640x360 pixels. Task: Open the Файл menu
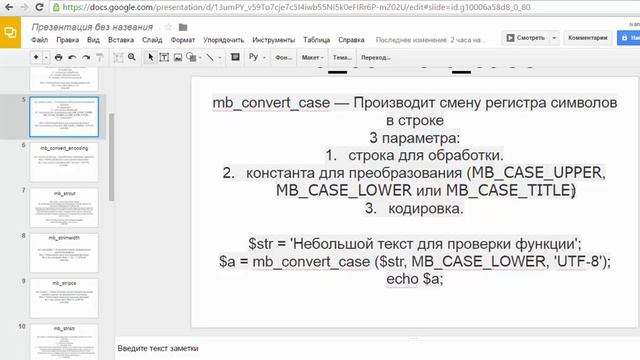[x=40, y=40]
